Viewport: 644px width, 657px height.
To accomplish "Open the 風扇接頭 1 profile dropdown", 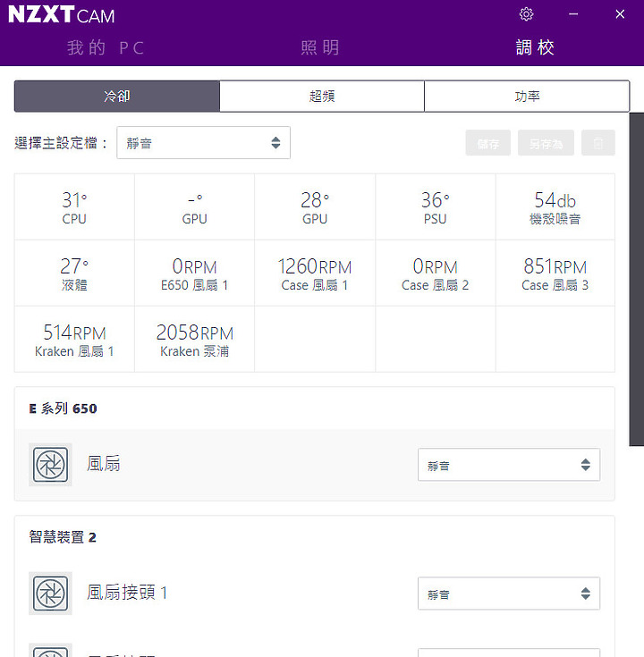I will (x=509, y=594).
